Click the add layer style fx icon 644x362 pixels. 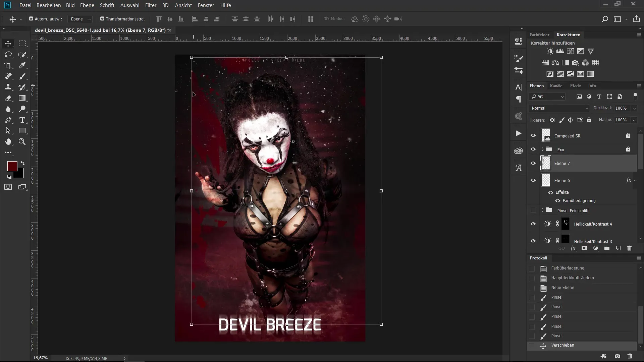pos(573,248)
